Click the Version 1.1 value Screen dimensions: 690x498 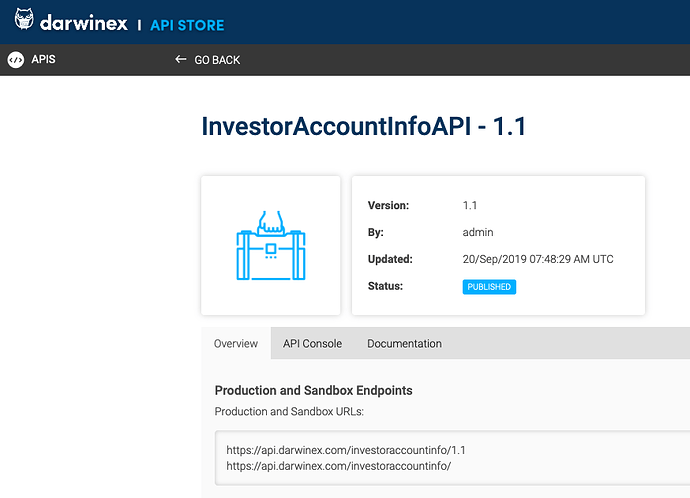tap(470, 205)
